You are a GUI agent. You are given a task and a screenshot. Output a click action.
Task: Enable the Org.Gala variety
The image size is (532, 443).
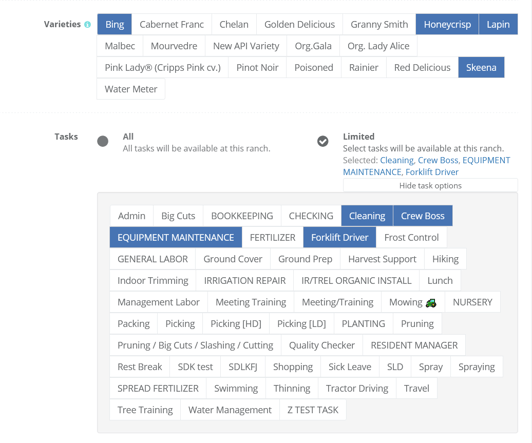click(313, 46)
